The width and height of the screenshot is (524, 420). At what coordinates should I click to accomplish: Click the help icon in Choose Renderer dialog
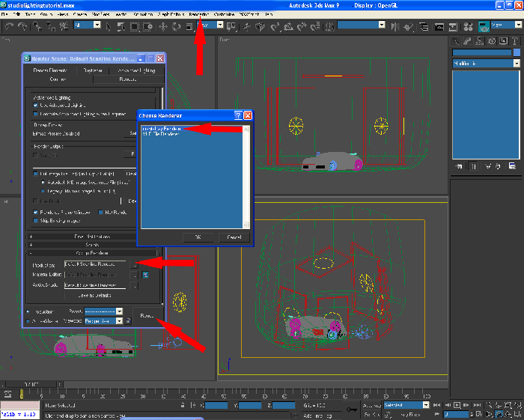point(237,116)
